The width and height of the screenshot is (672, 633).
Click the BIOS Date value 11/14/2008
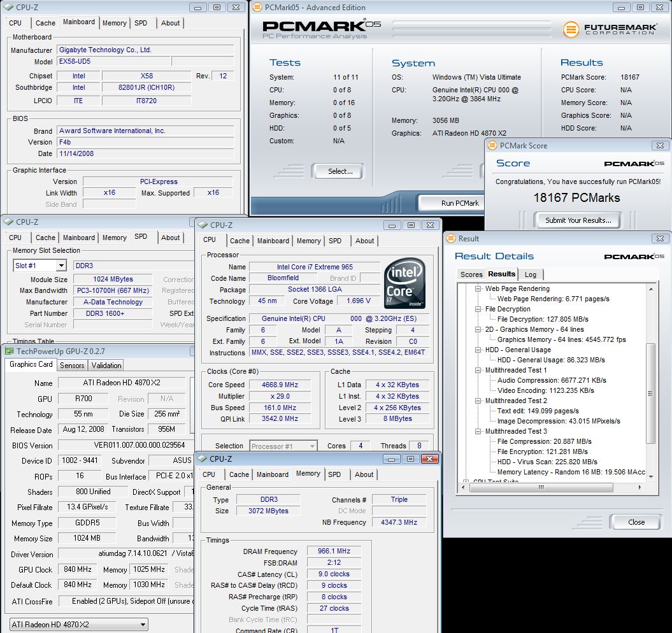click(x=145, y=153)
